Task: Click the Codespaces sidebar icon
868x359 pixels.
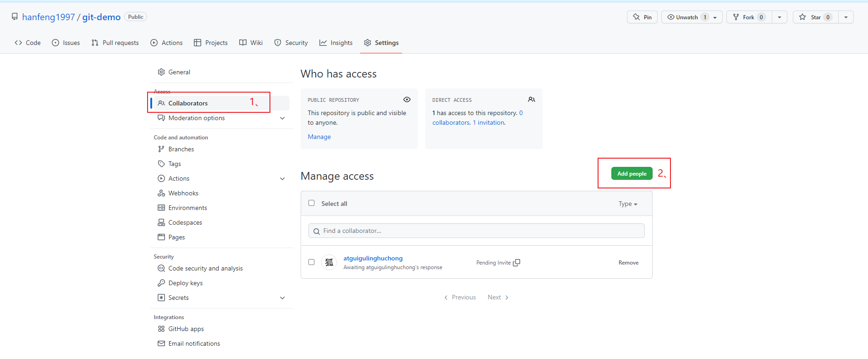Action: point(161,222)
